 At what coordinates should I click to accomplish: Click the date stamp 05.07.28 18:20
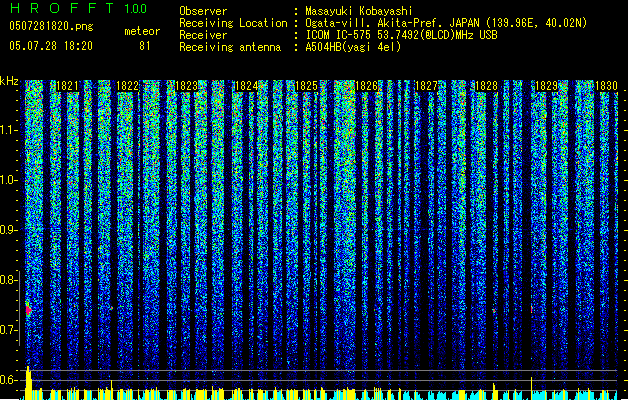[51, 46]
